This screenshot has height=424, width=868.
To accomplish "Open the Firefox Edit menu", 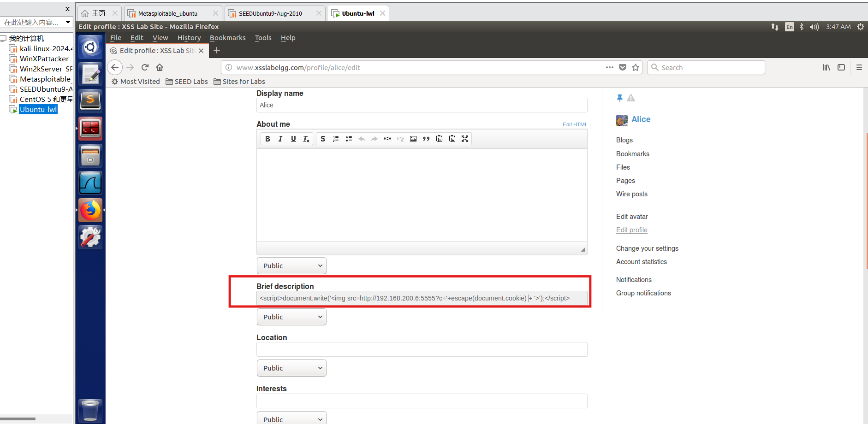I will click(x=137, y=38).
